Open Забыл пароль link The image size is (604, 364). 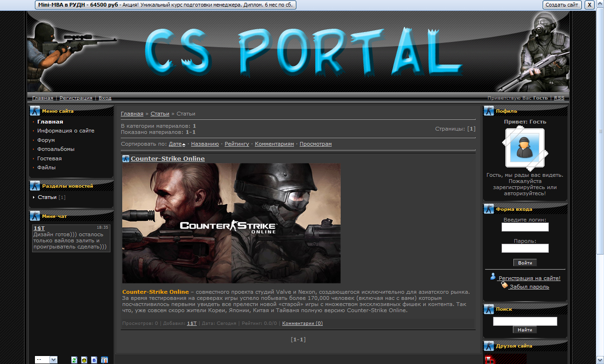[529, 287]
